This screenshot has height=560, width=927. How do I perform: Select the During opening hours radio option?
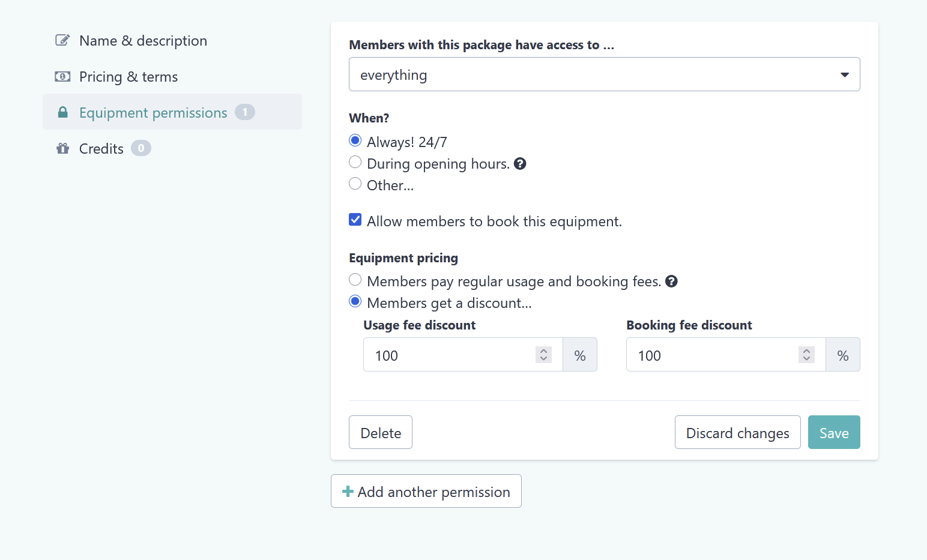coord(355,162)
